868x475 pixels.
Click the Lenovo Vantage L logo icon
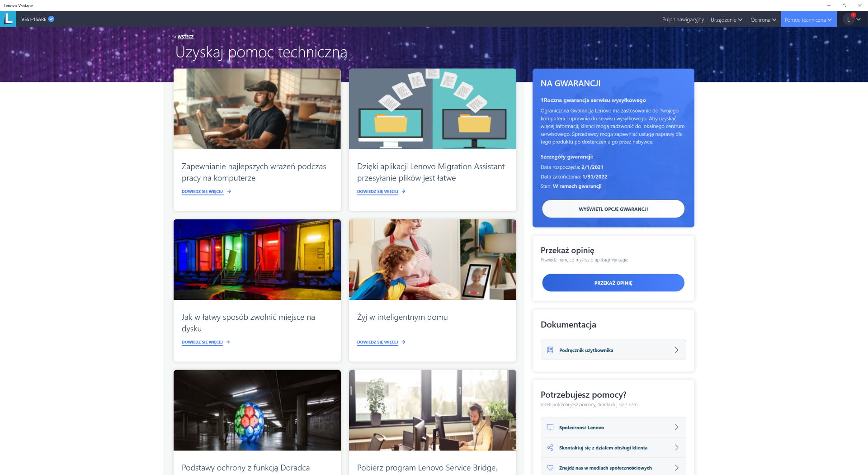click(8, 19)
